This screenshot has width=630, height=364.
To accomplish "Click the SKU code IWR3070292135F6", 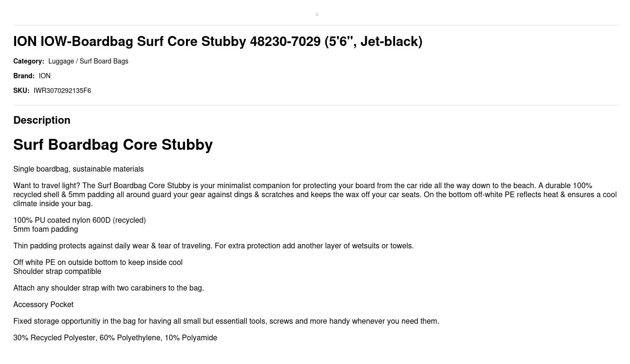I will point(62,91).
